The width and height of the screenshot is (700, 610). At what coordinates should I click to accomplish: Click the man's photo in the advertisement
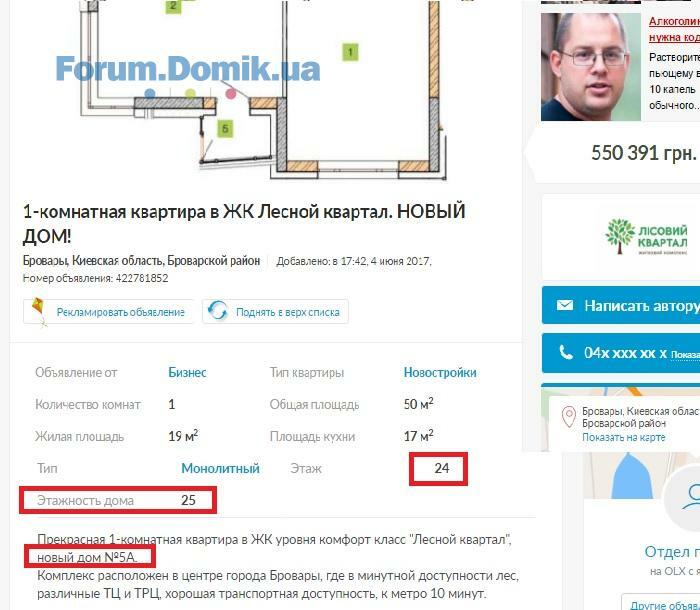pos(591,67)
